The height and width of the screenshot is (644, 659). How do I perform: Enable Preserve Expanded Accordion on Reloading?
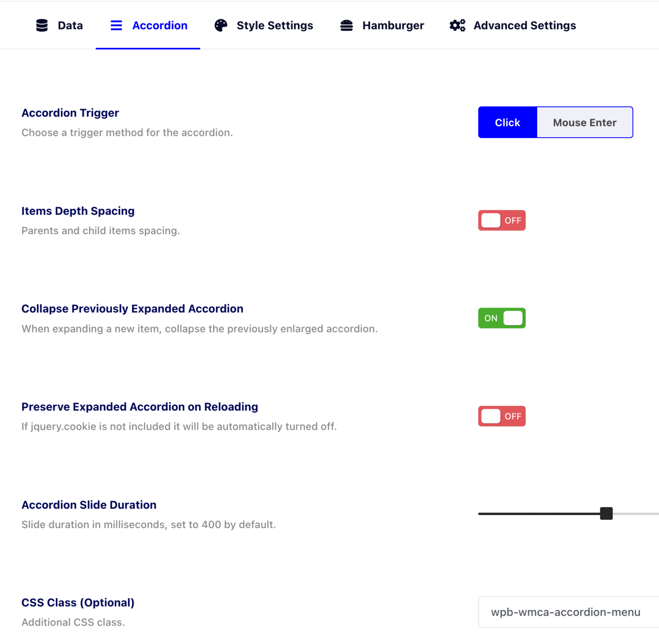(502, 416)
